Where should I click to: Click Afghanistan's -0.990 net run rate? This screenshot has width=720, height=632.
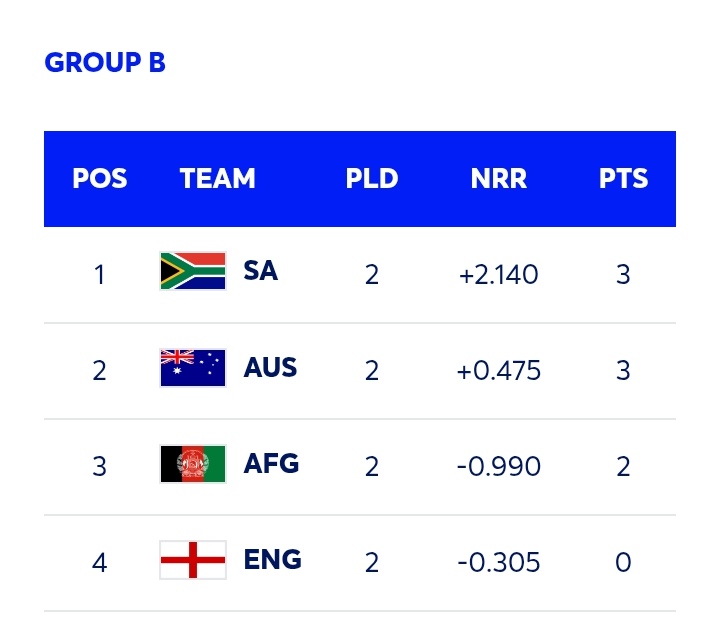coord(498,467)
